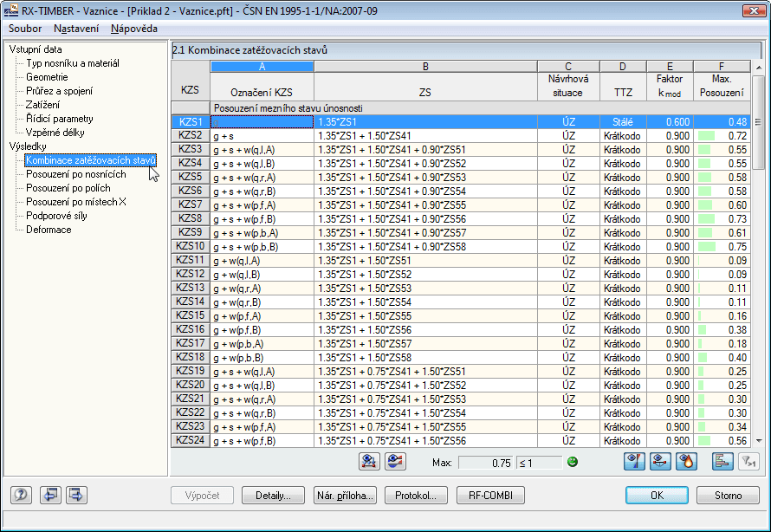The image size is (771, 532).
Task: Click the green result bar in KZS10 row
Action: (707, 246)
